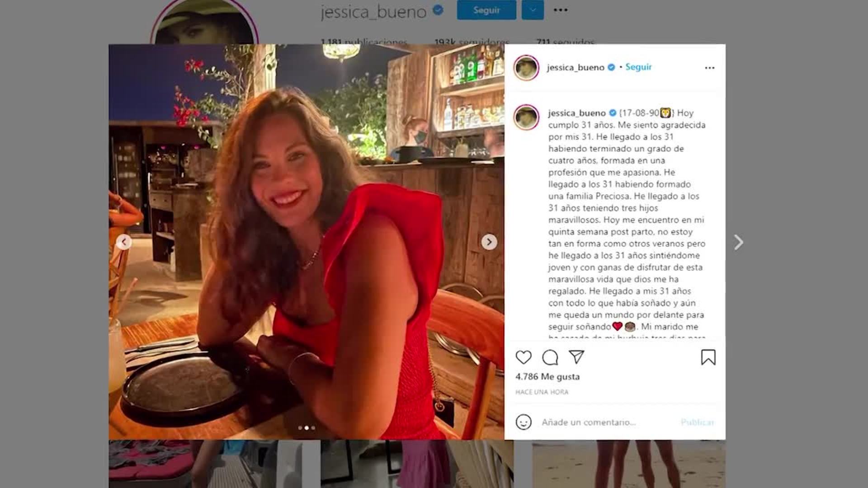
Task: Open profile avatar thumbnail in post header
Action: click(x=526, y=68)
